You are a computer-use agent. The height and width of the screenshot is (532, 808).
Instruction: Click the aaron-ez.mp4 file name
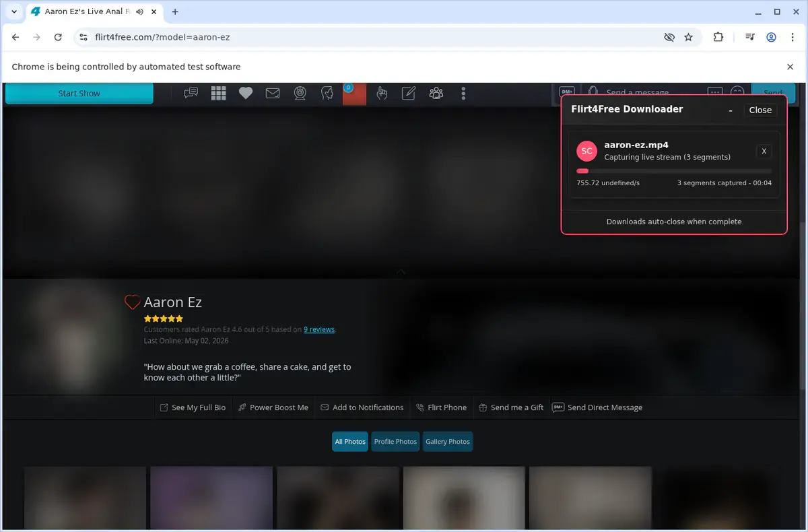[636, 145]
